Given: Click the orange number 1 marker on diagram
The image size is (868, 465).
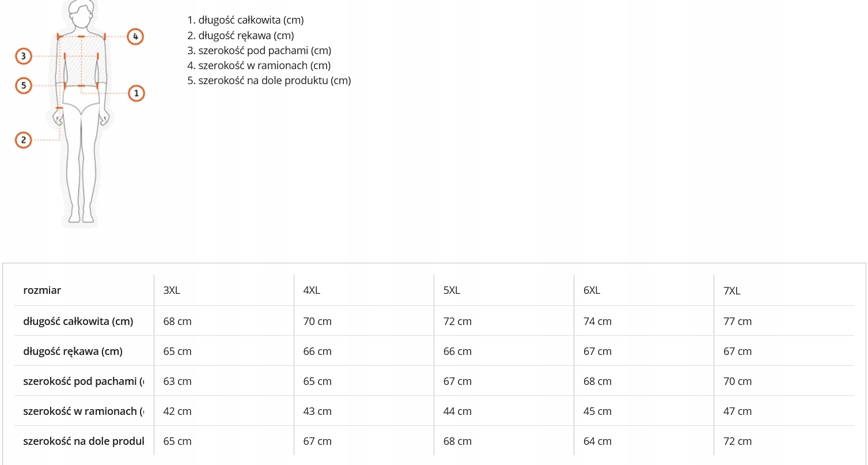Looking at the screenshot, I should point(137,93).
